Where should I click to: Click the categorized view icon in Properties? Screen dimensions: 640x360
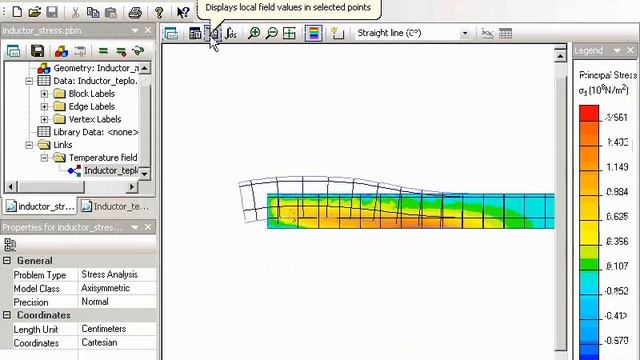pos(10,245)
